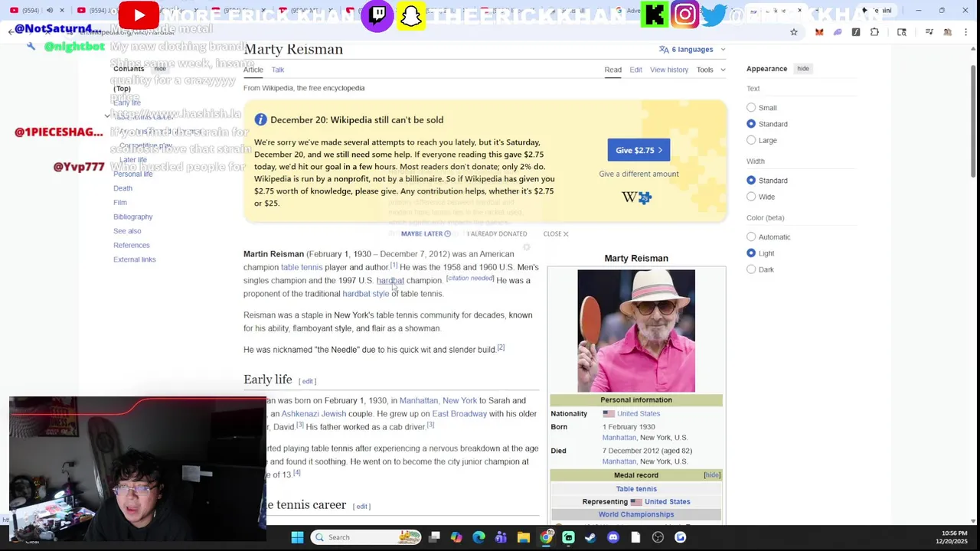Click the browser vertical scrollbar
Viewport: 980px width, 551px height.
[973, 122]
